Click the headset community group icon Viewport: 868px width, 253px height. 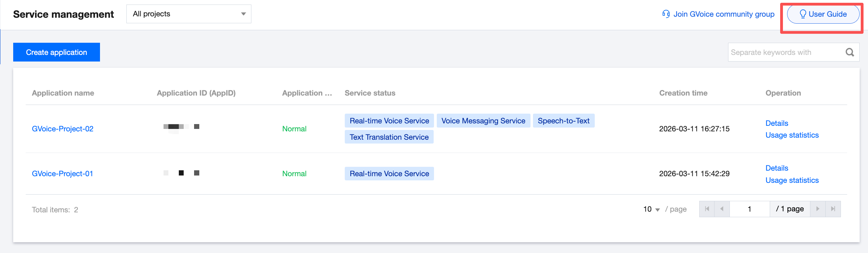[666, 14]
